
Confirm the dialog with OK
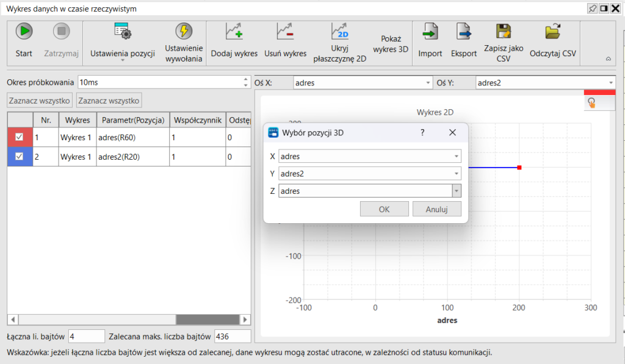385,209
